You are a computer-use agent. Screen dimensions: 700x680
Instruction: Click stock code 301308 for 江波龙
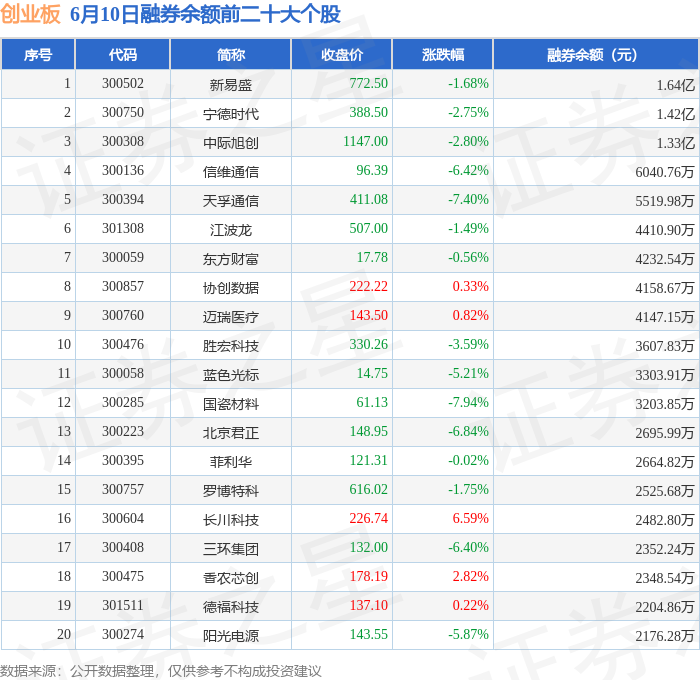click(x=123, y=228)
